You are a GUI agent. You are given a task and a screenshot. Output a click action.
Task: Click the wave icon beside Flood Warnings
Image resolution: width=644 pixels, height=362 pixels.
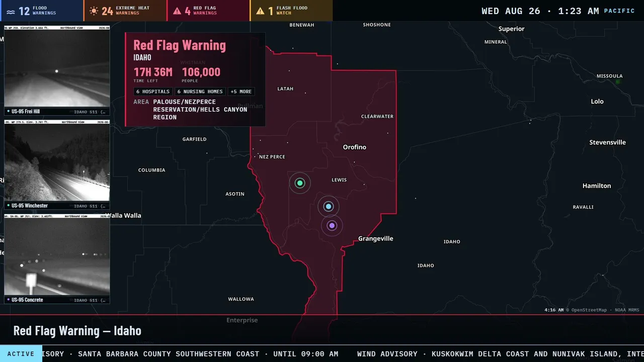pyautogui.click(x=11, y=11)
